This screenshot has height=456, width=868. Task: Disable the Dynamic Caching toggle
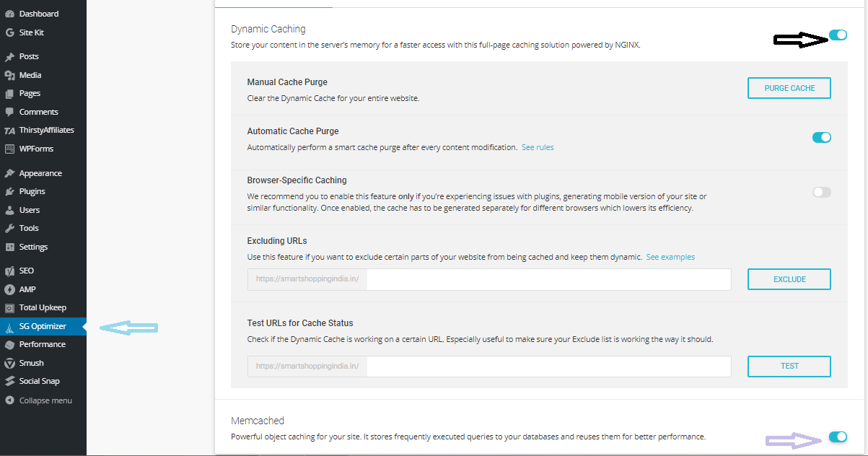[x=838, y=35]
